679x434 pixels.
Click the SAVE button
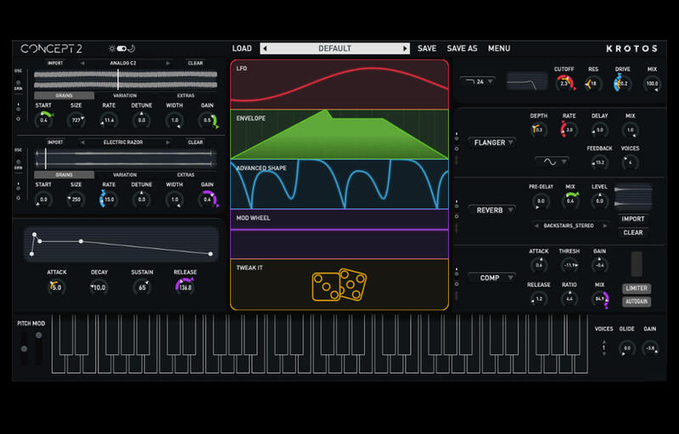click(x=427, y=49)
